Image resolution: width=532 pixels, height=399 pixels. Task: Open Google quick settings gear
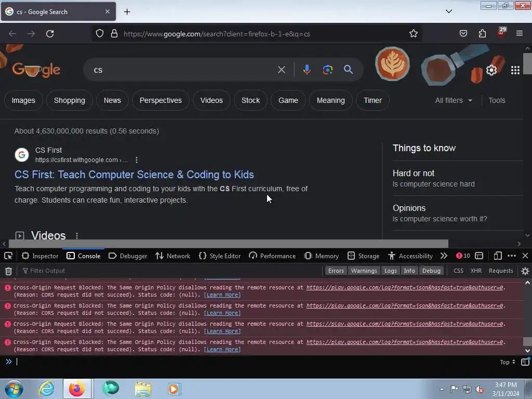[x=491, y=70]
